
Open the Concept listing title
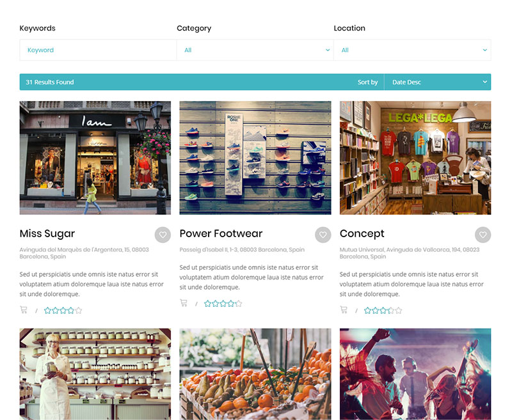pos(362,233)
